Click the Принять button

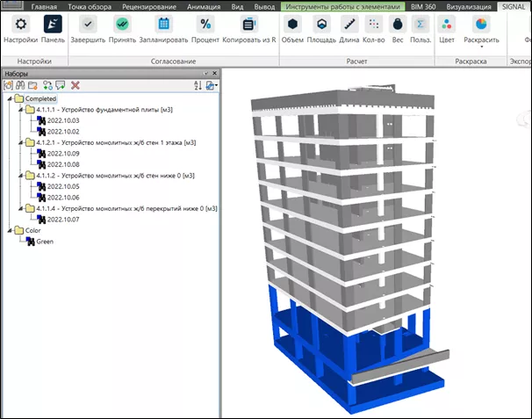pos(123,25)
